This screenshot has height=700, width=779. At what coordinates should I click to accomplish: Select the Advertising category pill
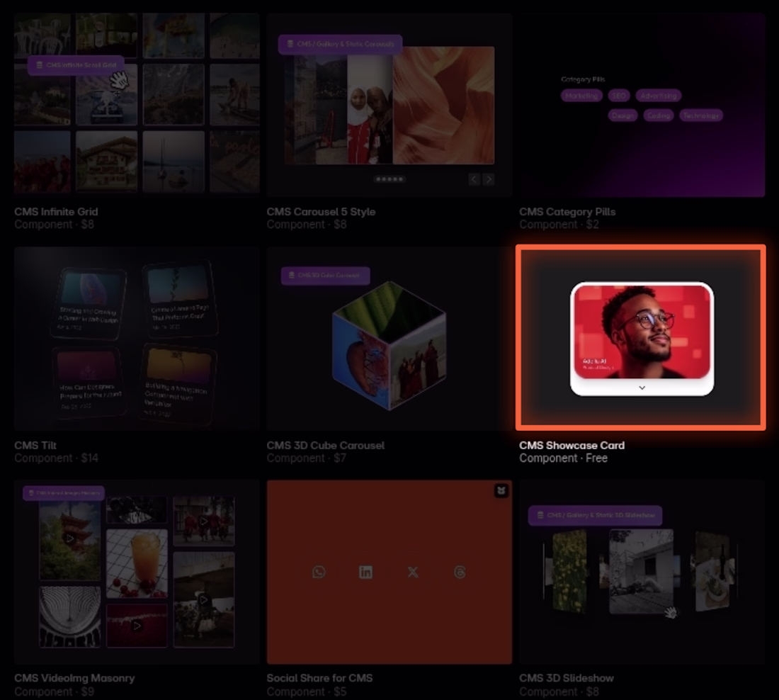tap(659, 96)
